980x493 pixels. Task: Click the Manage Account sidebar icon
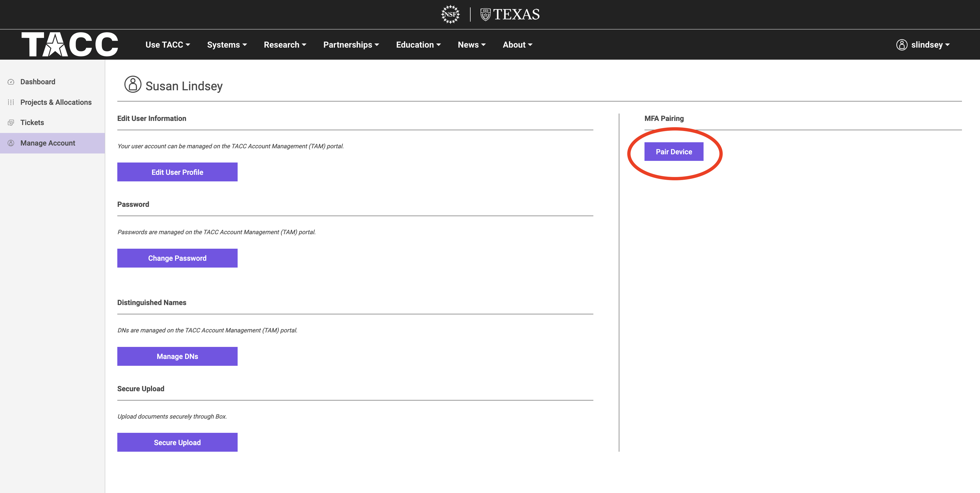pyautogui.click(x=11, y=143)
